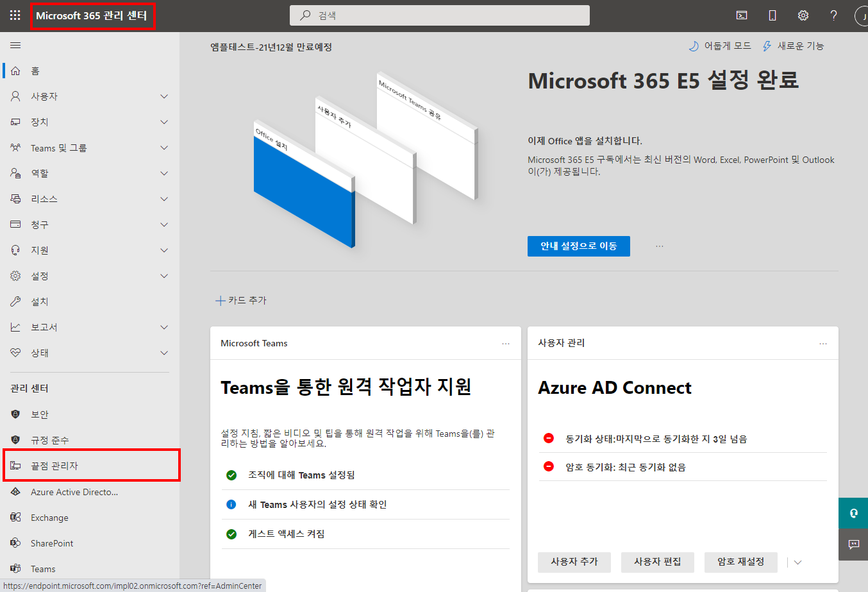
Task: Expand the 사용자 menu chevron
Action: (164, 96)
